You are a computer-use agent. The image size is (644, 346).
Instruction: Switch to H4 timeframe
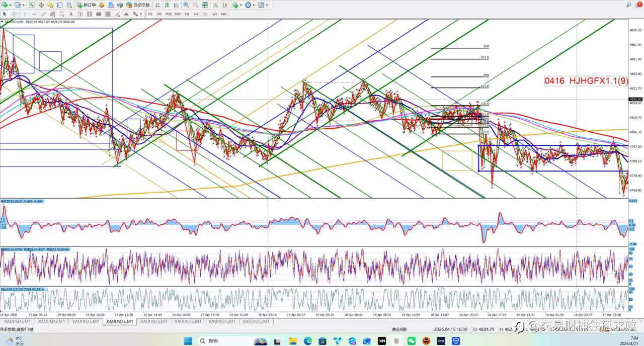[196, 14]
